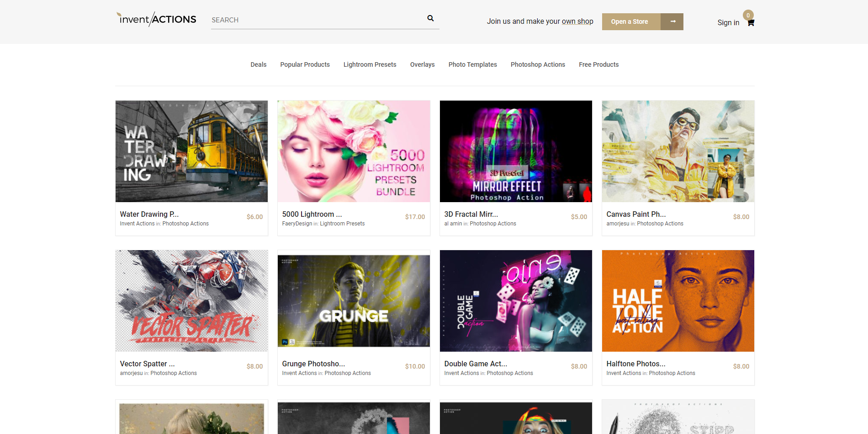Image resolution: width=868 pixels, height=434 pixels.
Task: Visit the al amin seller page
Action: [x=453, y=224]
